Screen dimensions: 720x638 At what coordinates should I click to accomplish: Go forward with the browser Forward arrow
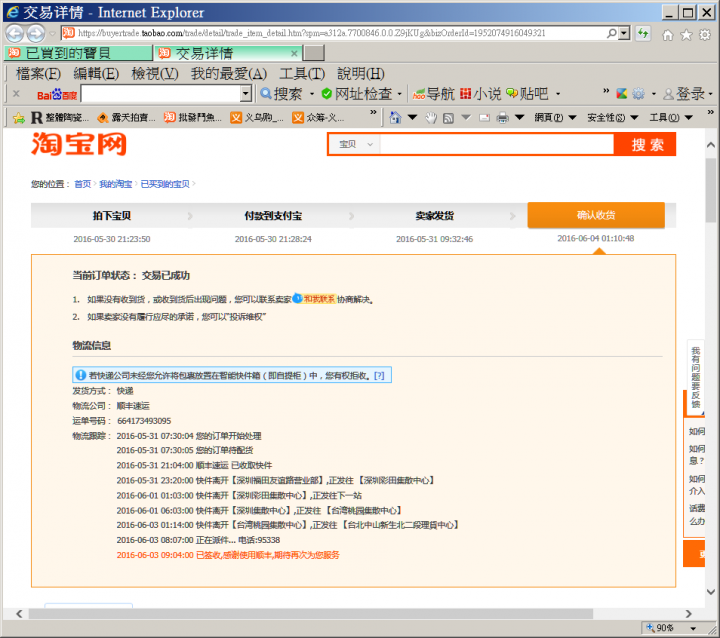coord(36,33)
